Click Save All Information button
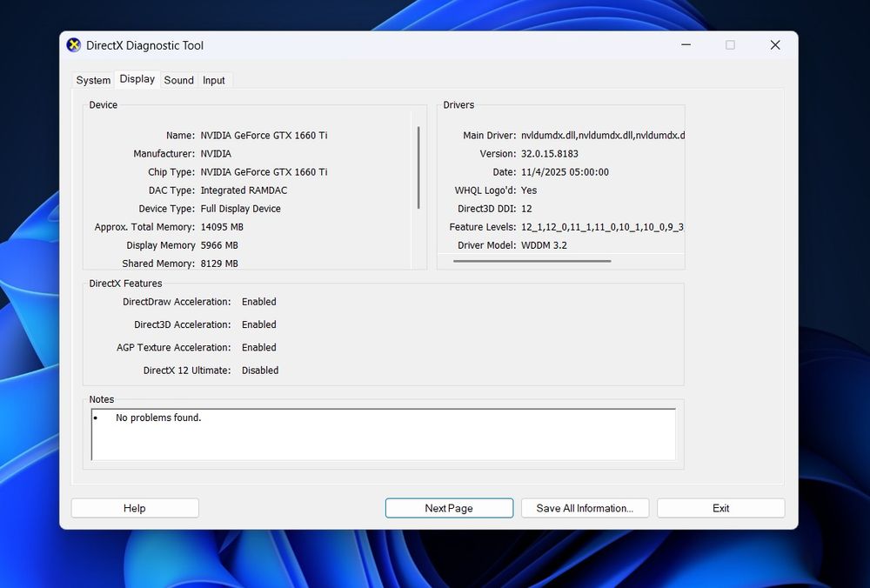870x588 pixels. [585, 508]
